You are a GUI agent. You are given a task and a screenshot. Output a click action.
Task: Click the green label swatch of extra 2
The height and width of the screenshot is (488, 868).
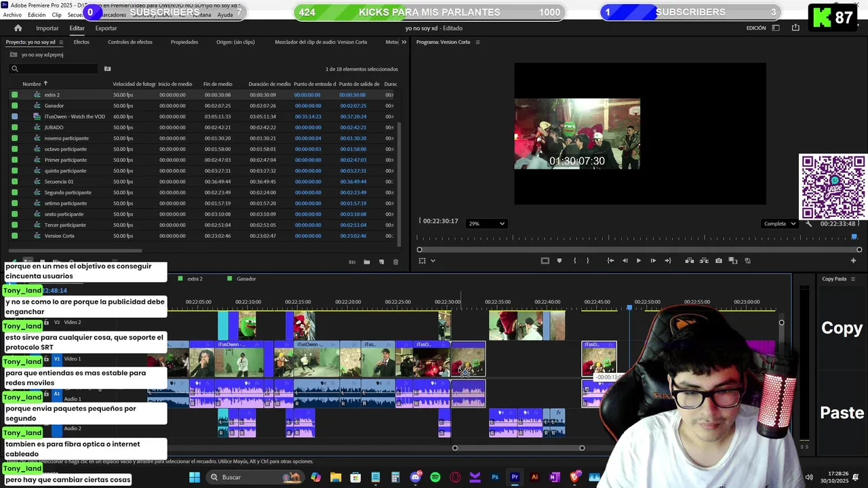pyautogui.click(x=15, y=95)
